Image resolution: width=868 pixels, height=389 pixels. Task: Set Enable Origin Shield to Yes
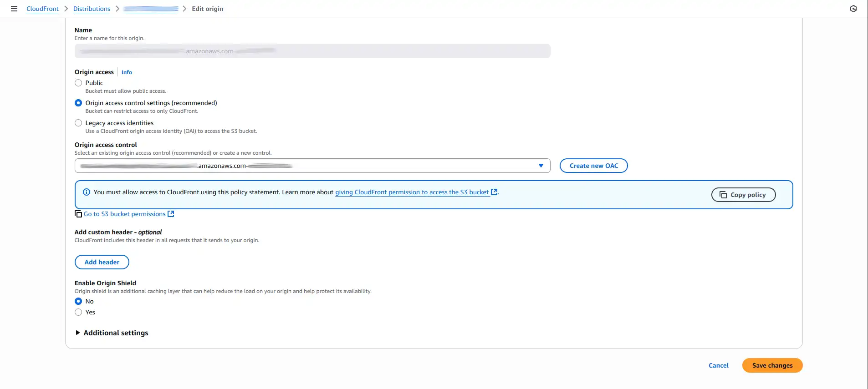click(78, 312)
